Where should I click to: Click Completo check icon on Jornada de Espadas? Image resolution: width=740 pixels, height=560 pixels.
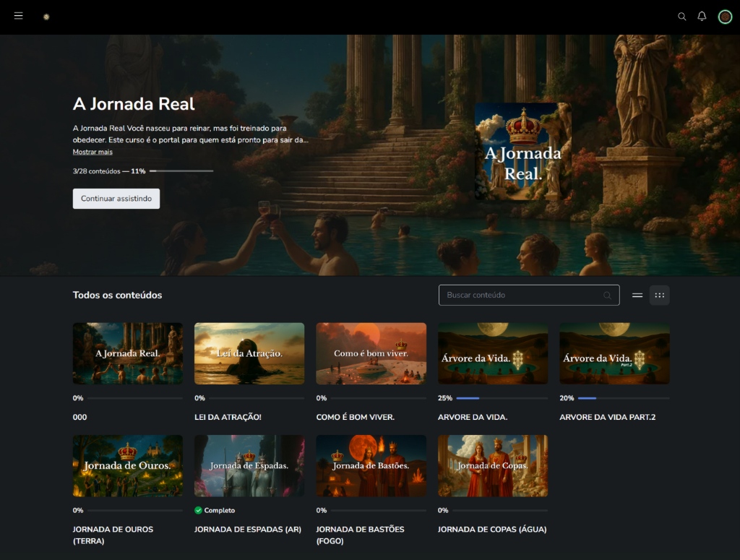199,510
